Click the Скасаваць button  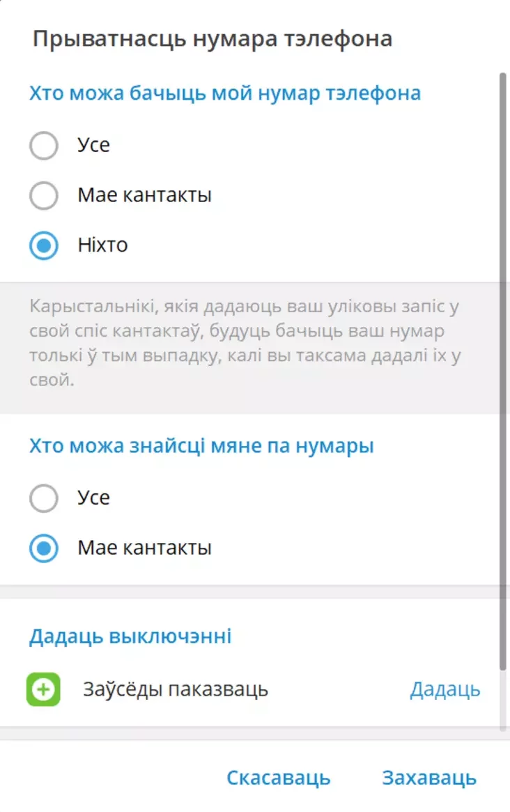(x=279, y=777)
